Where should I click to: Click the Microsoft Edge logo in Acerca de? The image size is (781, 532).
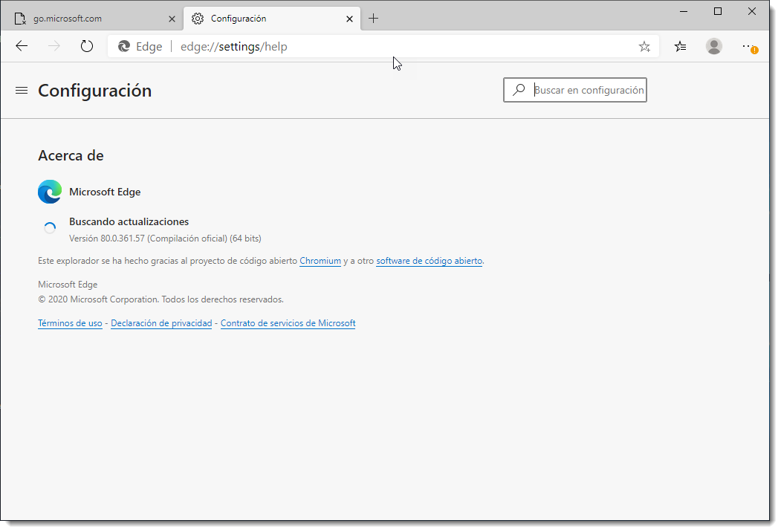(50, 192)
